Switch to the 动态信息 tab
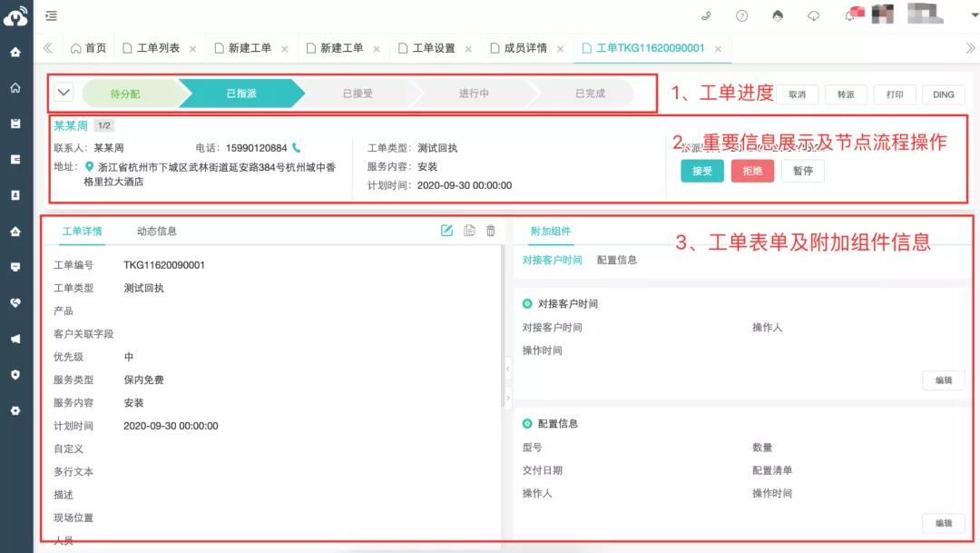Screen dimensions: 980x553 (157, 231)
